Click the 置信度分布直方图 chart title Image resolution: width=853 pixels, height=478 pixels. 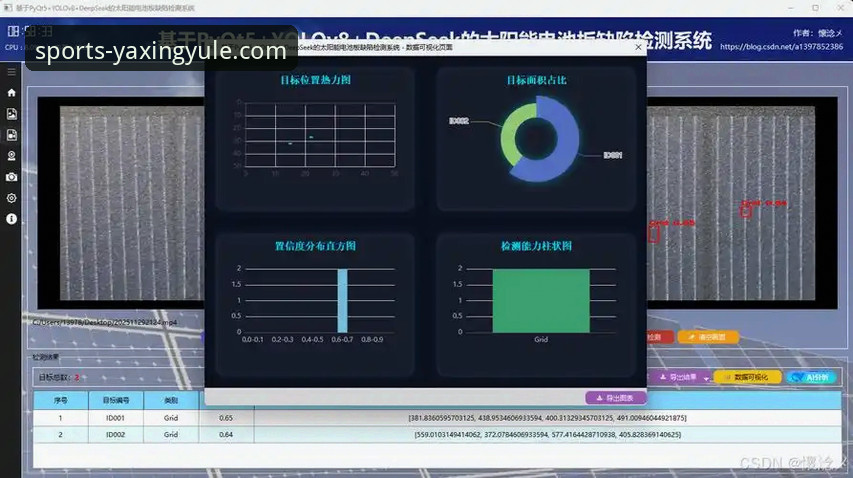[x=316, y=246]
